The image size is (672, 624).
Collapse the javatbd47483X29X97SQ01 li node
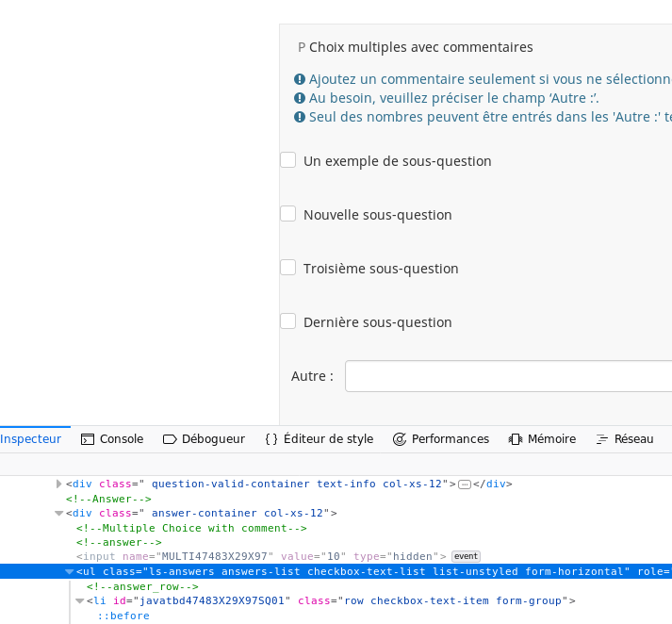point(80,601)
